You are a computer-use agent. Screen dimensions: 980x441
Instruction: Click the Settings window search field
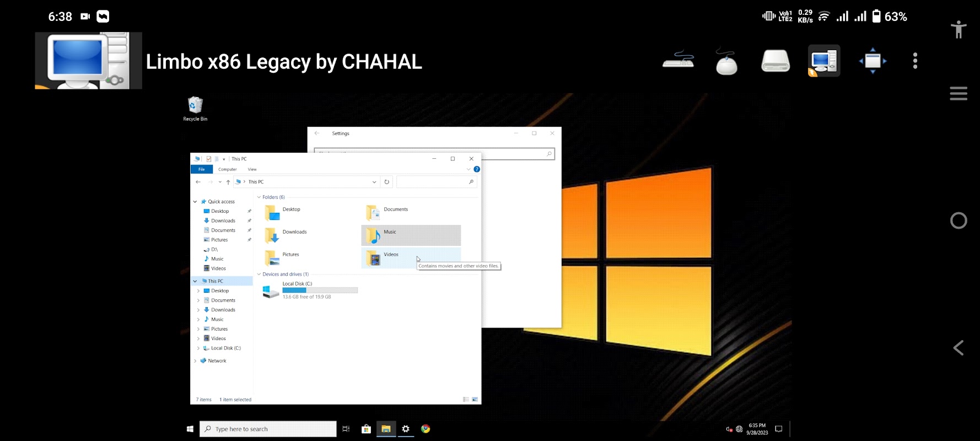click(434, 154)
